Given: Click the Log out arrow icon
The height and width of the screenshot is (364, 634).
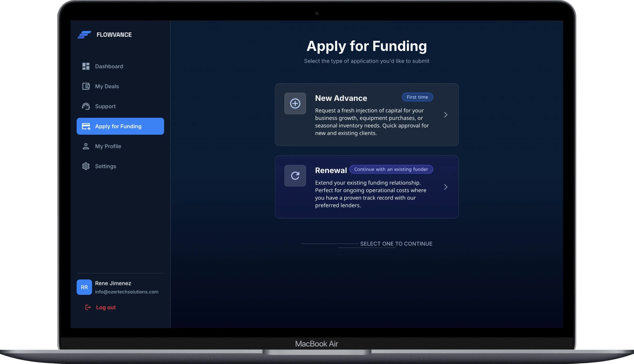Looking at the screenshot, I should [x=88, y=307].
